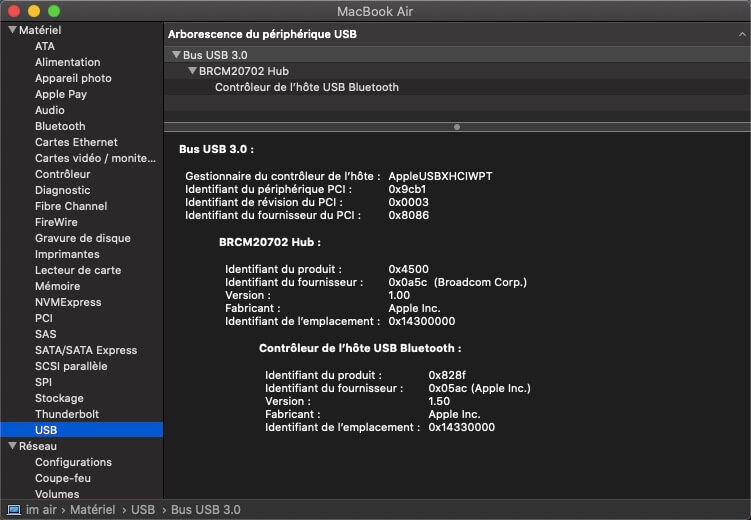Collapse the Bus USB 3.0 tree node
Image resolution: width=751 pixels, height=520 pixels.
(x=176, y=55)
